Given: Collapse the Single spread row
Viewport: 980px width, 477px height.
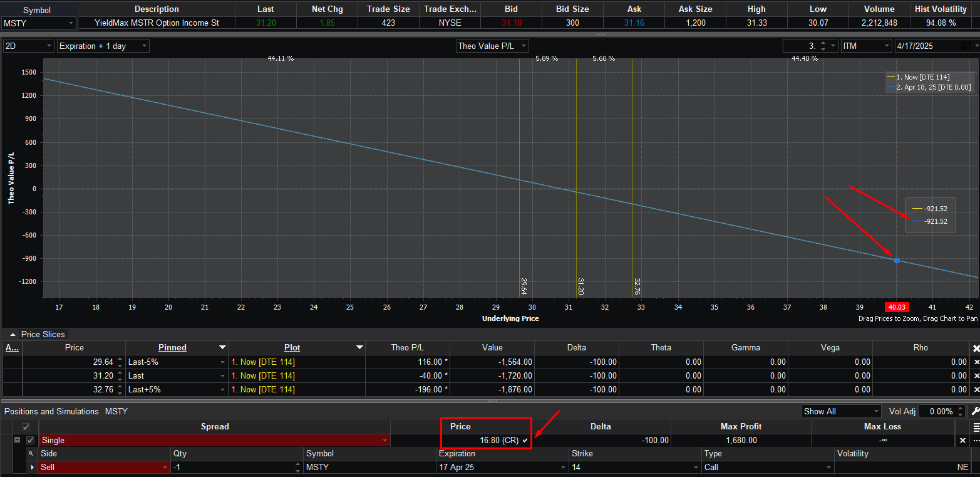Looking at the screenshot, I should click(17, 441).
